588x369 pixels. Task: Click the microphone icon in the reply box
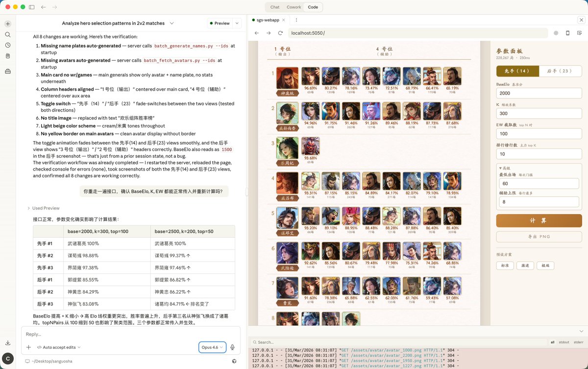click(x=232, y=347)
